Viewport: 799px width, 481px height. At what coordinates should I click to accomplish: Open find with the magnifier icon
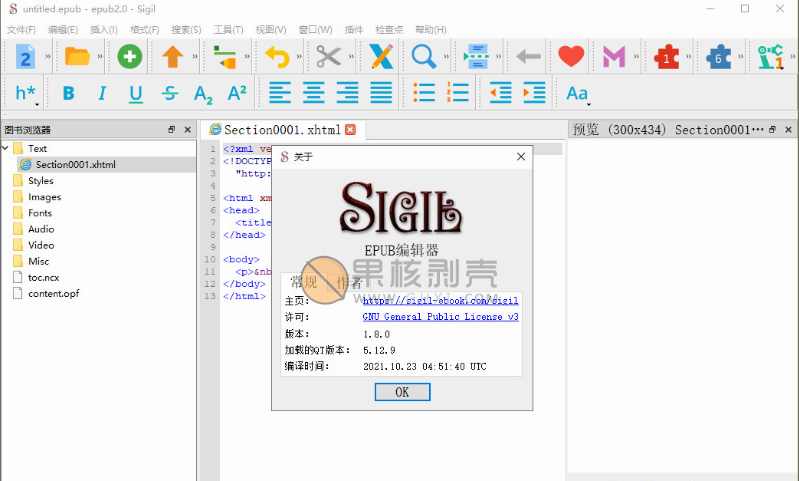(423, 56)
